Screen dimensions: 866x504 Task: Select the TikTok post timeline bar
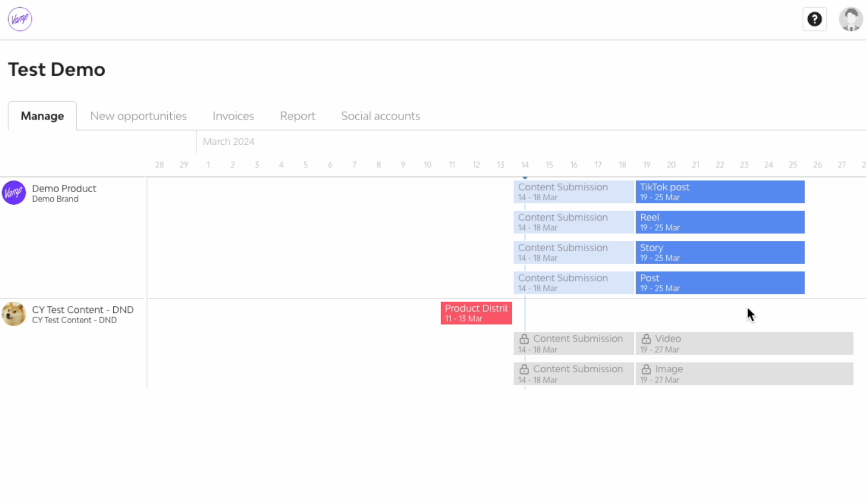[x=720, y=192]
